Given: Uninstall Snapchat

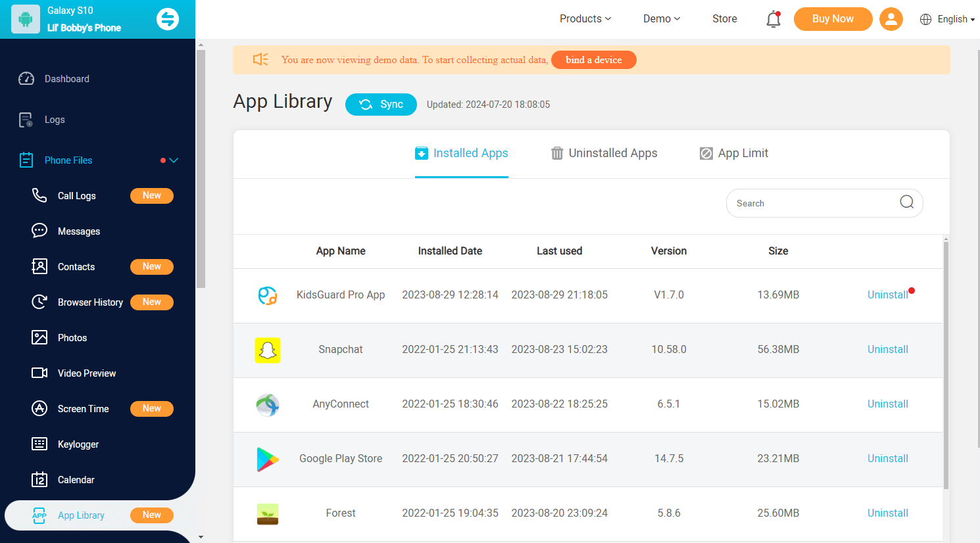Looking at the screenshot, I should coord(887,350).
